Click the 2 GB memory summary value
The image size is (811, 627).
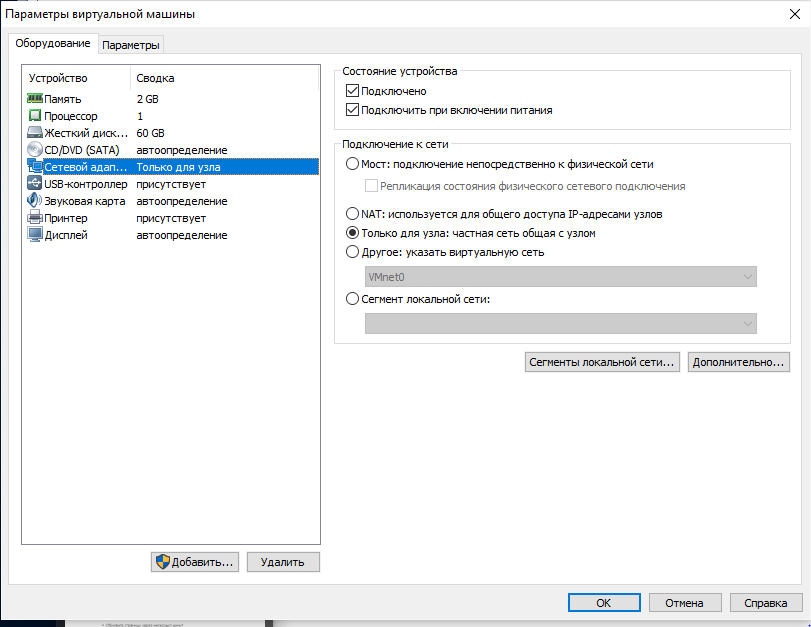point(147,99)
